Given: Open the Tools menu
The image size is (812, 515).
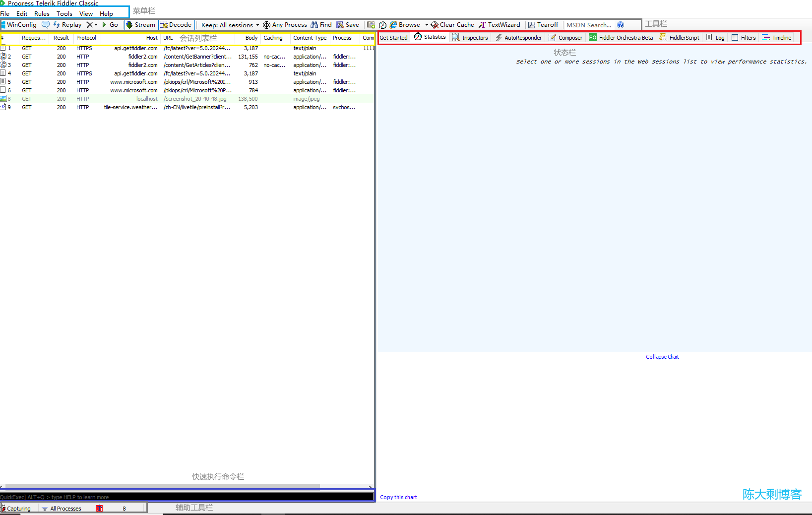Looking at the screenshot, I should (x=64, y=14).
